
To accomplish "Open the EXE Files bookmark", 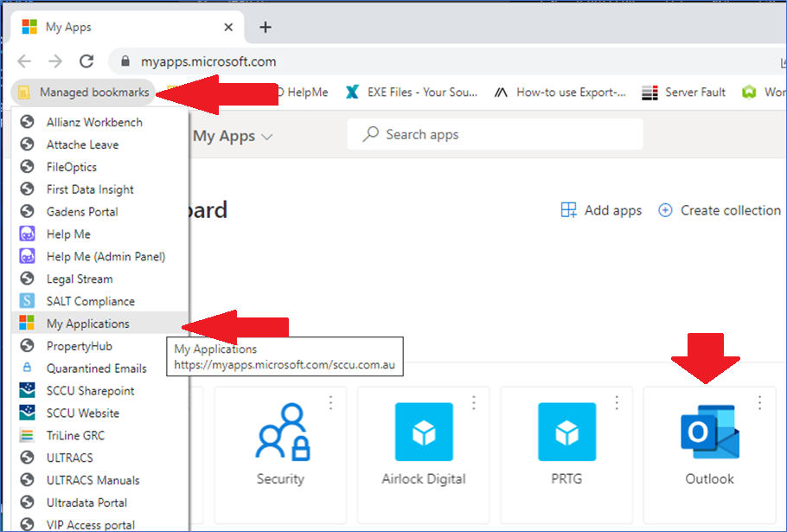I will pyautogui.click(x=412, y=93).
